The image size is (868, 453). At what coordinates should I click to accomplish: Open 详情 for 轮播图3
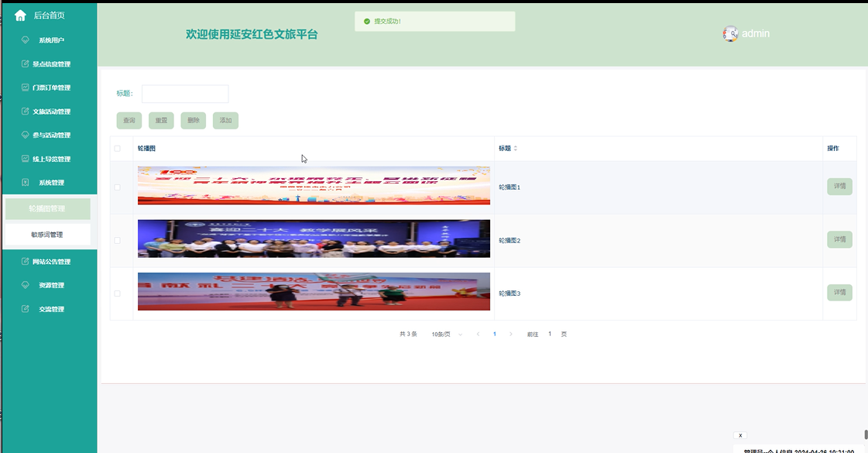[x=840, y=292]
